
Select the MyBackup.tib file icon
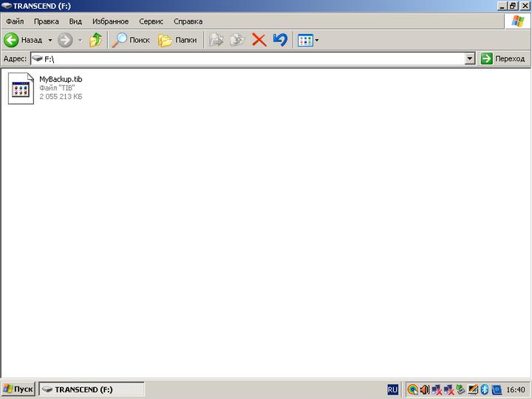[21, 88]
